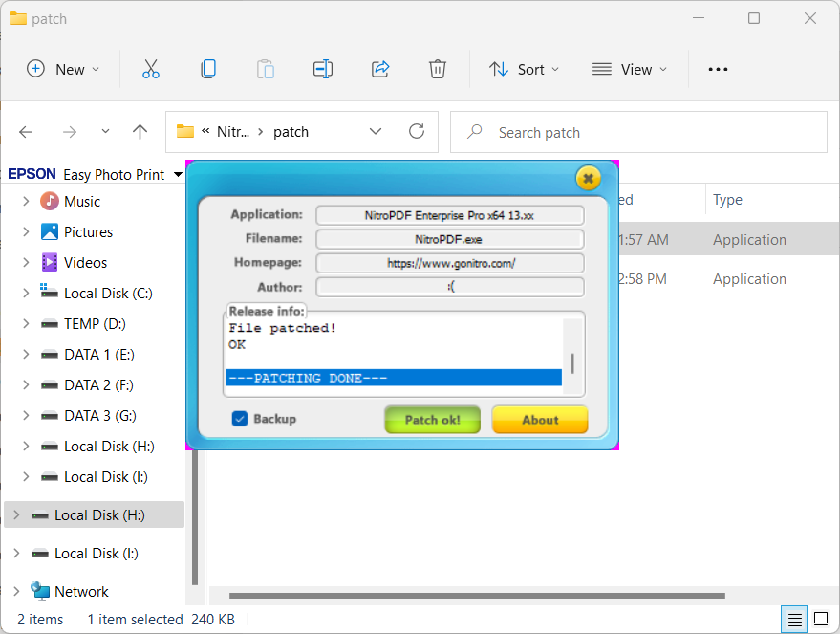Open the About button in patcher

point(540,420)
